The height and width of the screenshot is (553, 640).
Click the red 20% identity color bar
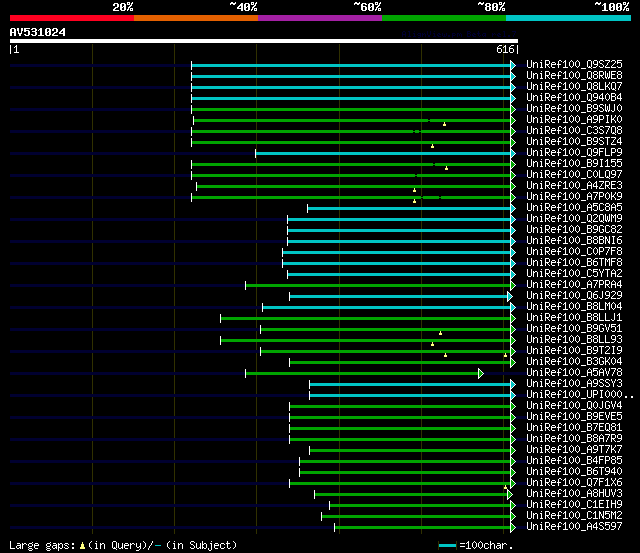click(x=72, y=18)
